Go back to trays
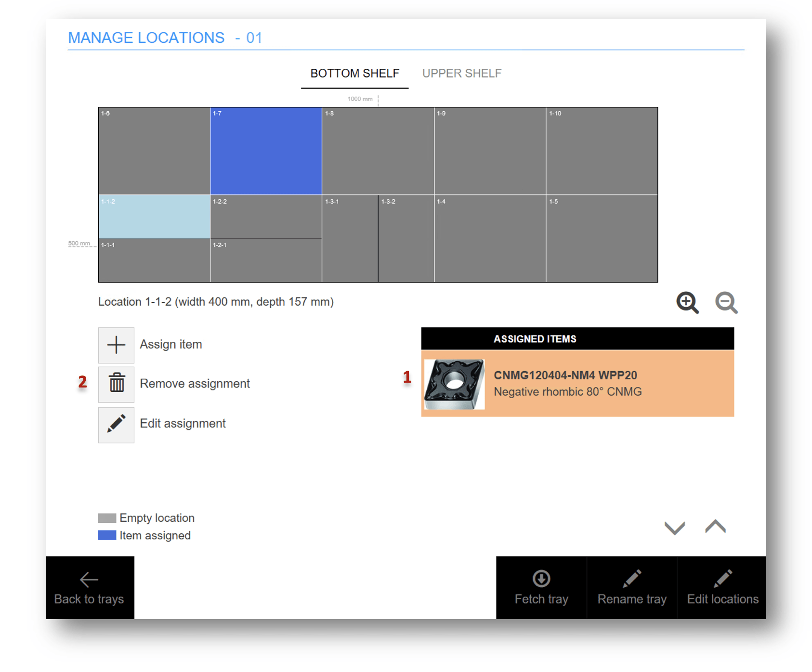Screen dimensions: 812x672 click(90, 587)
